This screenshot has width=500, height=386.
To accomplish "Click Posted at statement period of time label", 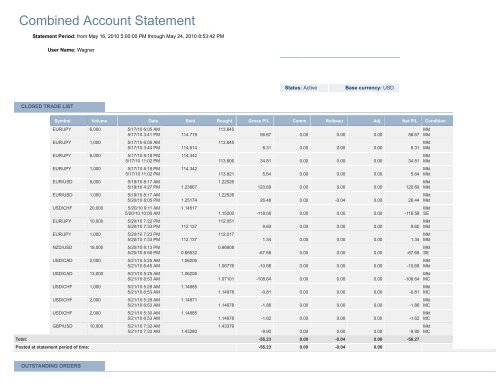I will (52, 347).
